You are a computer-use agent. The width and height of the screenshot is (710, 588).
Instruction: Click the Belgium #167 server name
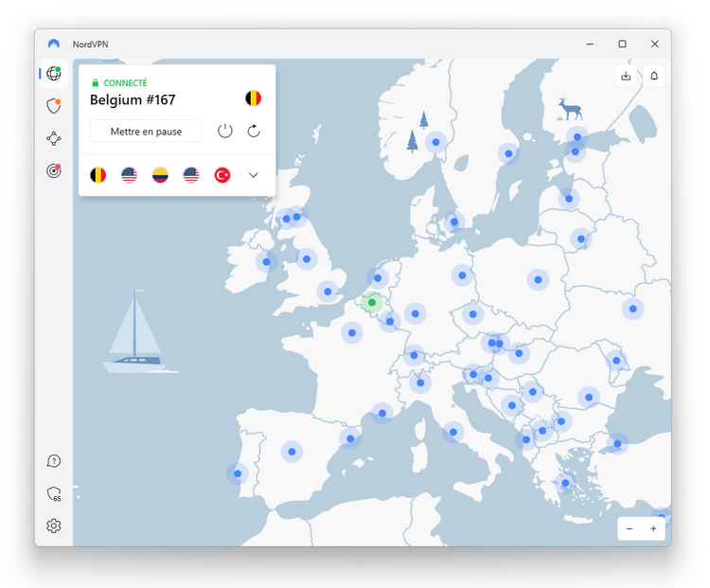133,99
